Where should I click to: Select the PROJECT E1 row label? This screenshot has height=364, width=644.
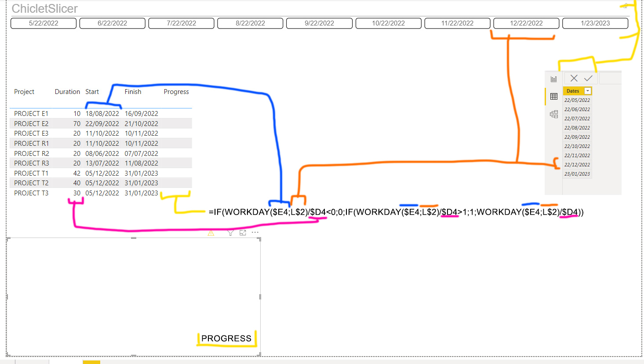[31, 114]
